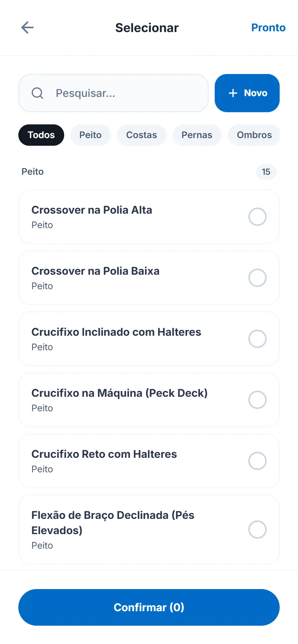Click the magnifier search icon
Image resolution: width=298 pixels, height=644 pixels.
click(x=37, y=93)
